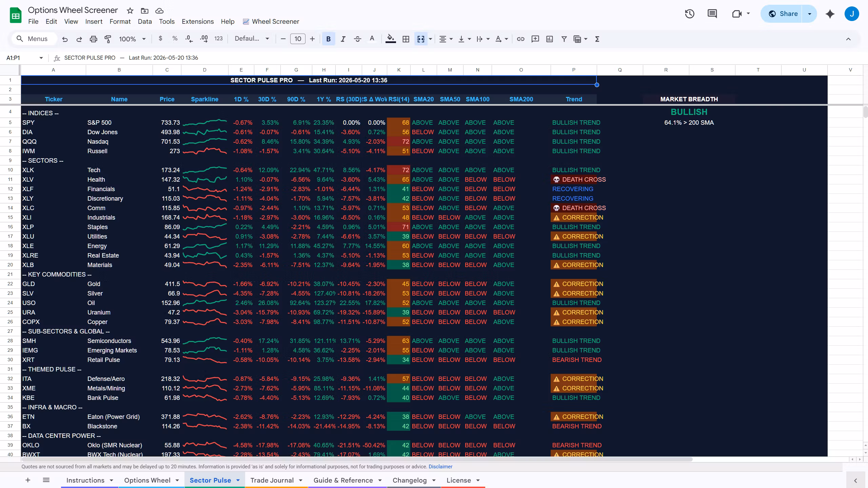Image resolution: width=868 pixels, height=488 pixels.
Task: Expand Share options arrow
Action: 810,14
